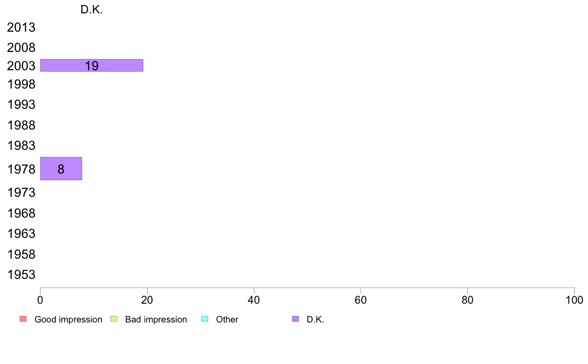Select the 2003 bar showing 19

(92, 65)
